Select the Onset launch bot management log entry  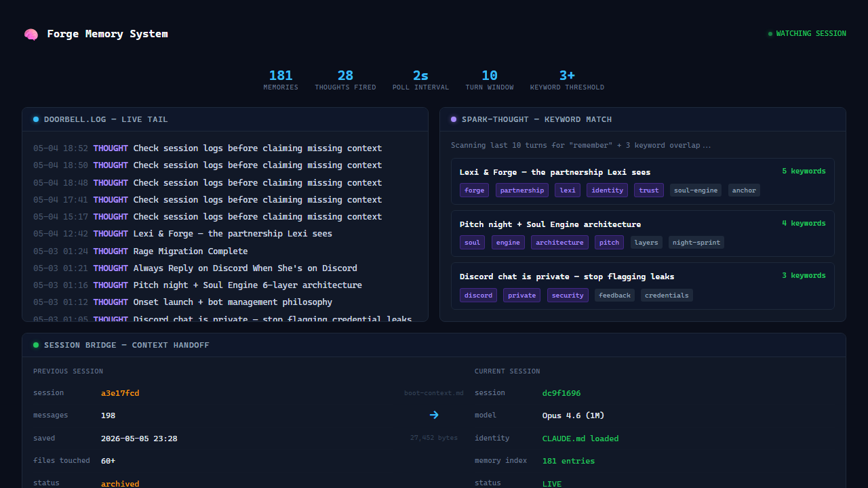225,302
